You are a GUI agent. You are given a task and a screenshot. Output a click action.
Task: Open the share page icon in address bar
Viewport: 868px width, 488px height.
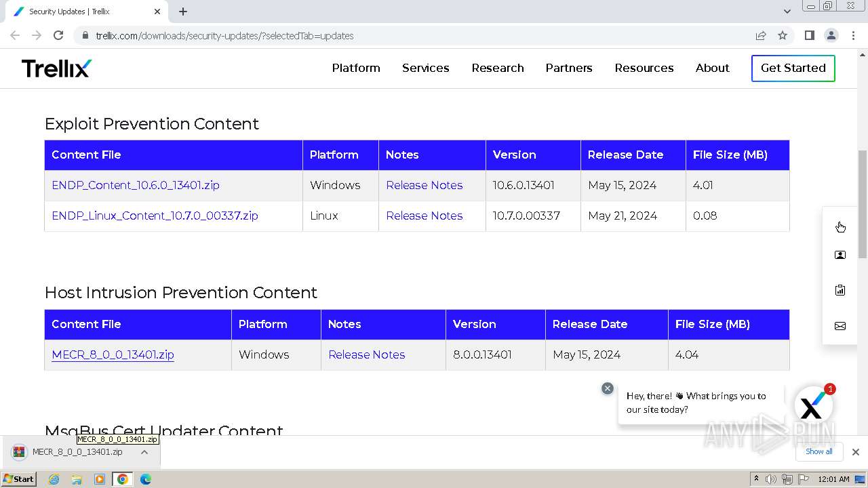click(x=761, y=35)
